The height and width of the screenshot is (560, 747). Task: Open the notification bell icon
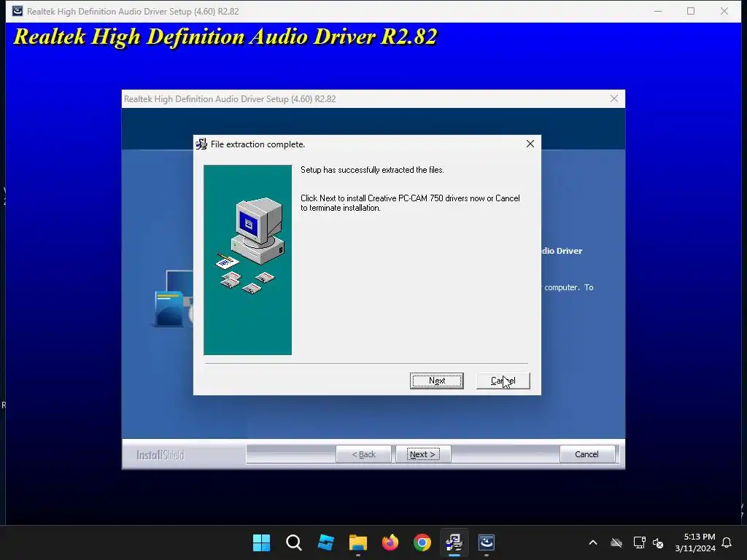click(x=727, y=542)
